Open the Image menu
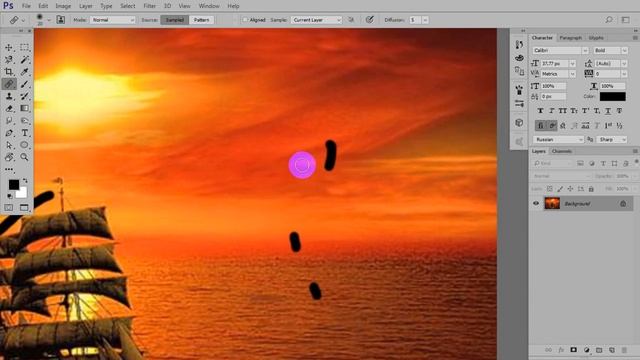Screen dimensions: 640x360 click(x=63, y=6)
